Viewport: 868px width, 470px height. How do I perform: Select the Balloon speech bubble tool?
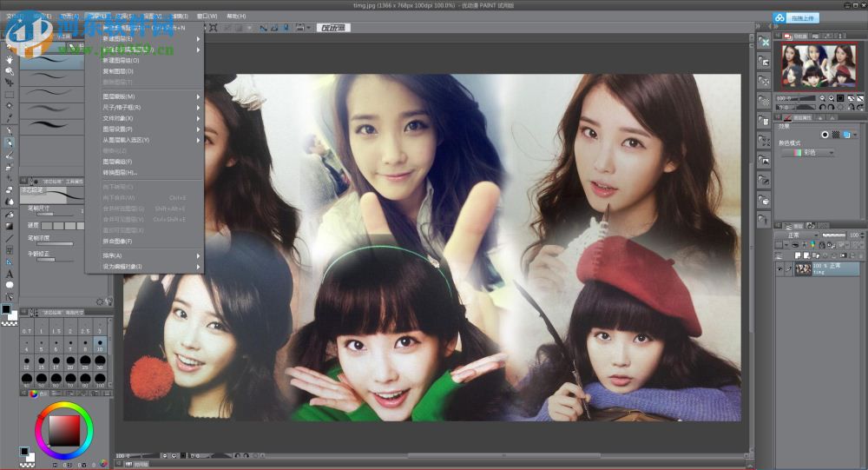(10, 285)
